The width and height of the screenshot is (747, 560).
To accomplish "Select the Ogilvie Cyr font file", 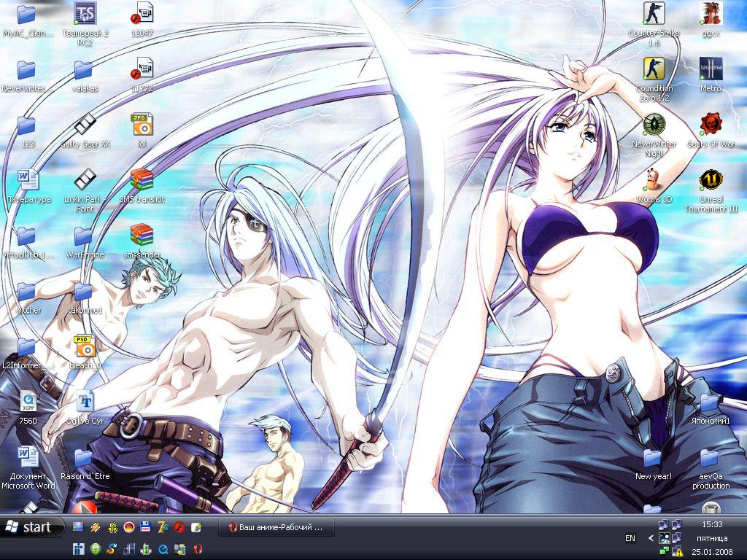I will pyautogui.click(x=85, y=408).
